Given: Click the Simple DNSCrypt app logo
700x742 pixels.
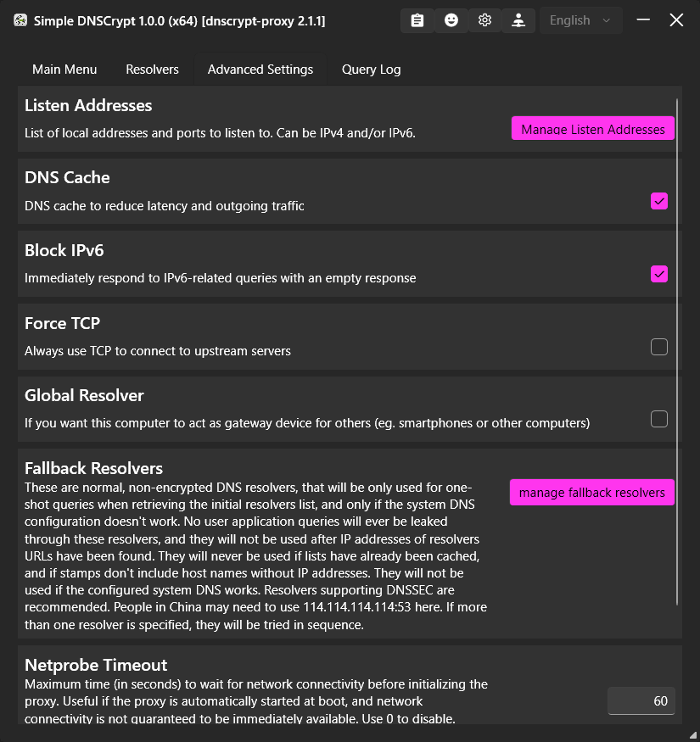Looking at the screenshot, I should pyautogui.click(x=20, y=20).
